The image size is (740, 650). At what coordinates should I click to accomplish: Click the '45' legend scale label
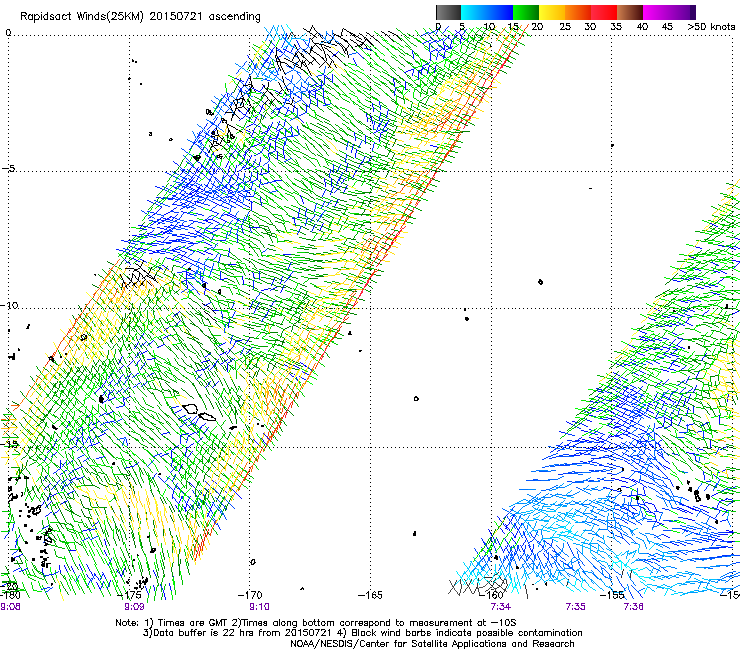tap(667, 26)
